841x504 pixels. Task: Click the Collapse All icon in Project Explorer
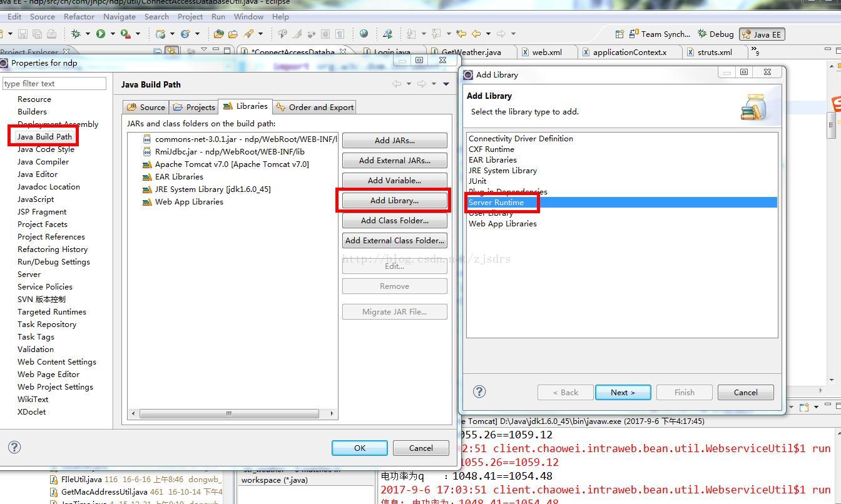158,51
